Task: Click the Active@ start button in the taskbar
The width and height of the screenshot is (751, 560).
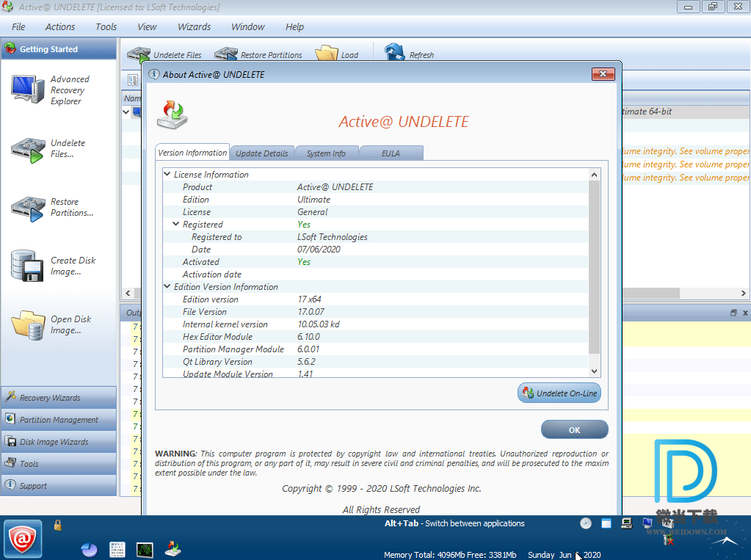Action: point(23,539)
